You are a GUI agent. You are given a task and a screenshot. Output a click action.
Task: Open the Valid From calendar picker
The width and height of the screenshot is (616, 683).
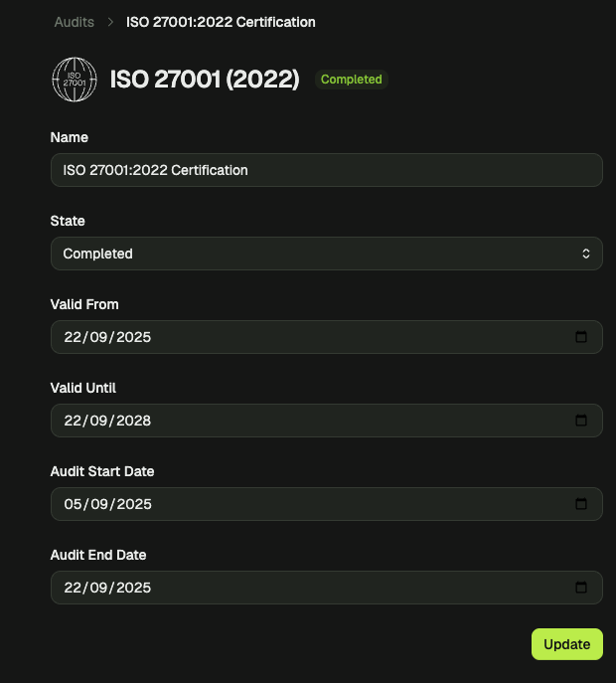point(581,337)
